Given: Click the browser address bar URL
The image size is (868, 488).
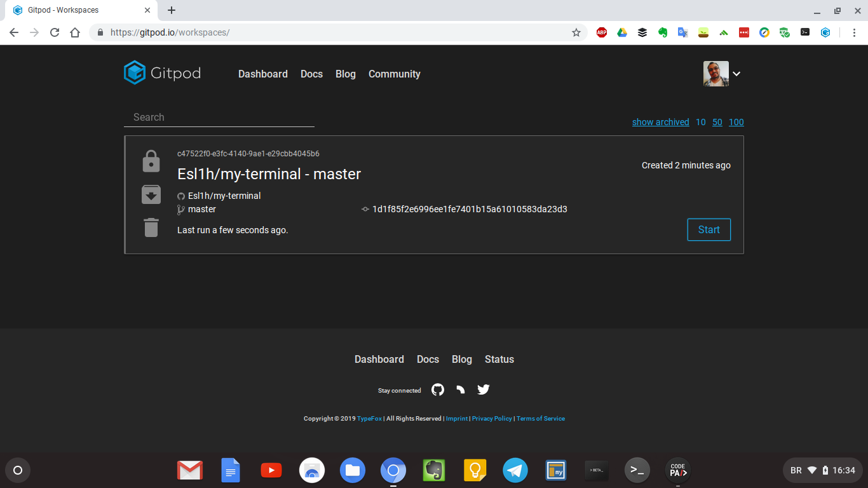Looking at the screenshot, I should point(170,32).
